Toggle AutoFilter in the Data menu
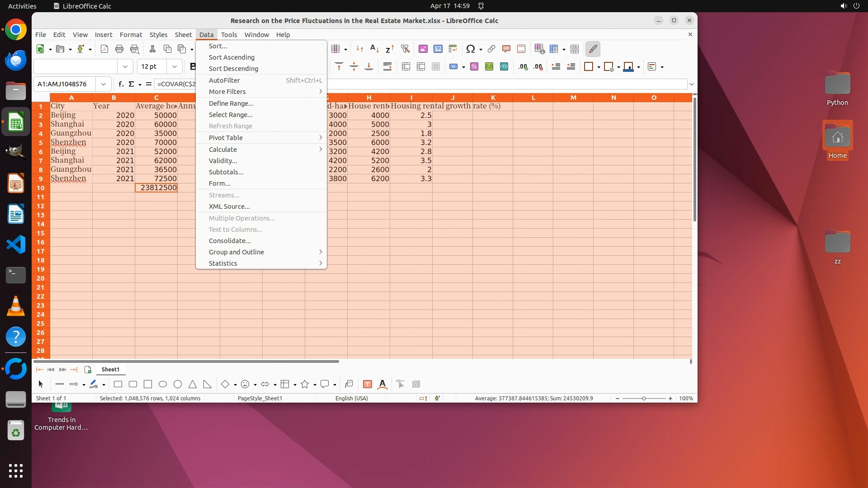The height and width of the screenshot is (488, 868). pos(224,80)
